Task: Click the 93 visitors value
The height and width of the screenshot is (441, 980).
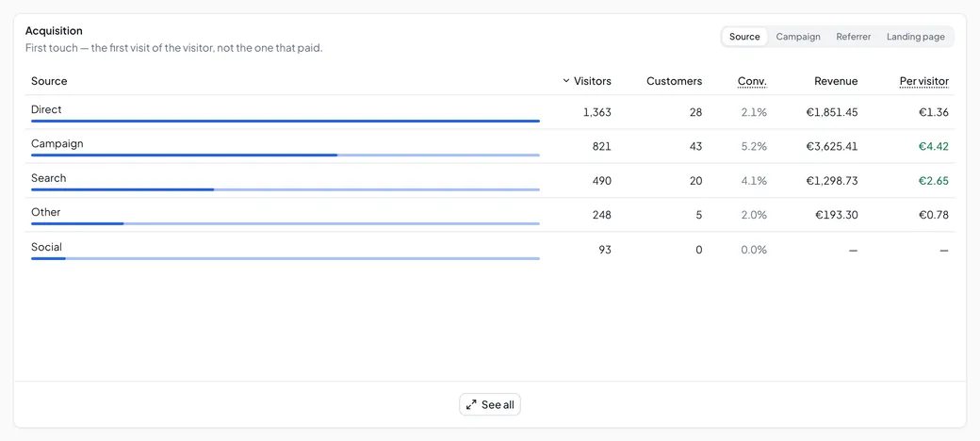Action: [605, 250]
